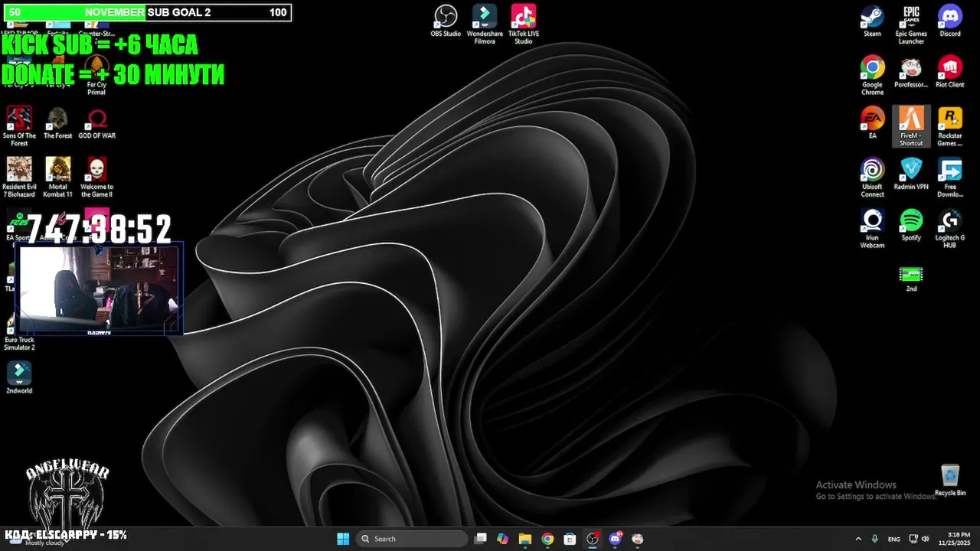980x551 pixels.
Task: Select the FiveM - Shortcut icon
Action: [911, 126]
